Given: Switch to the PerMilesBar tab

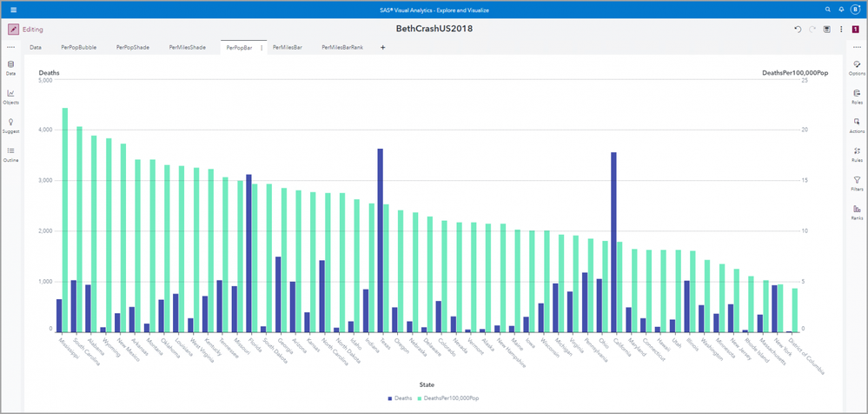Looking at the screenshot, I should [288, 48].
